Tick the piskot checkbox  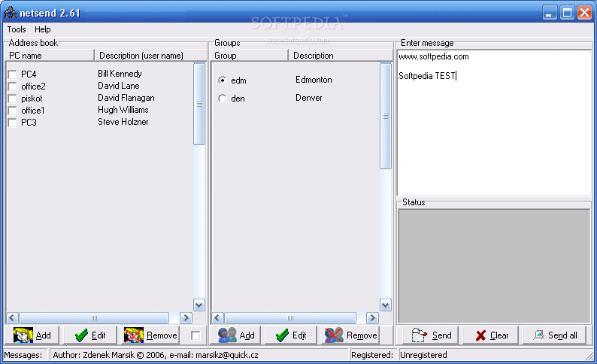12,99
